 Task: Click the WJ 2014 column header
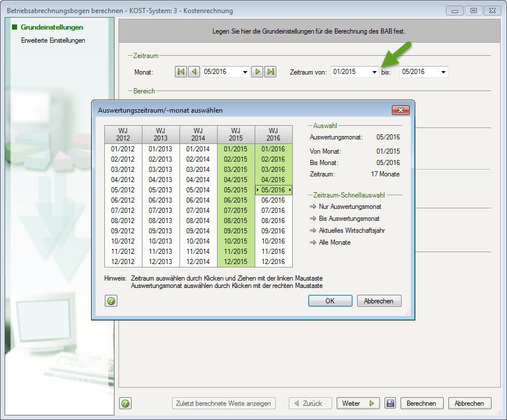point(198,134)
